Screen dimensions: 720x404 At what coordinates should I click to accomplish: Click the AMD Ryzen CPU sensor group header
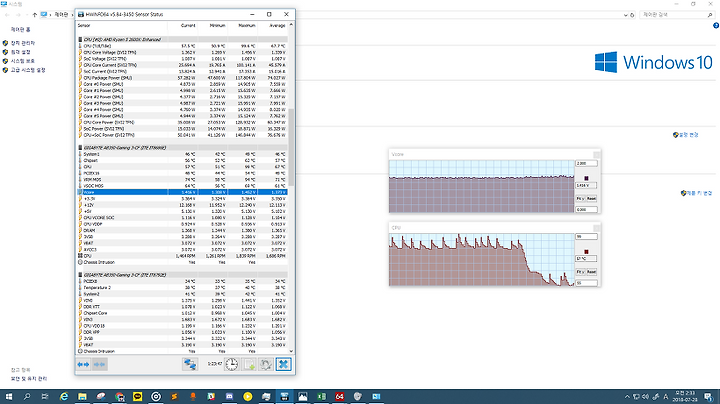pyautogui.click(x=182, y=39)
